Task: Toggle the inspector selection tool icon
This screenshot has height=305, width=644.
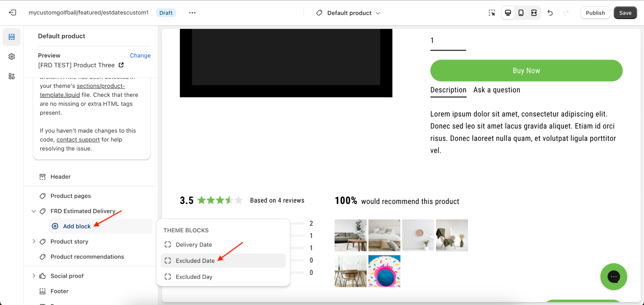Action: point(492,13)
